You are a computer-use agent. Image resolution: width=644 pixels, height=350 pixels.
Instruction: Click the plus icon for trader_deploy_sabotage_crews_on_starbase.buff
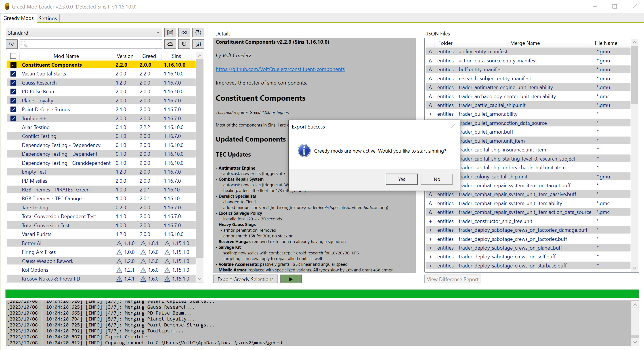click(430, 266)
